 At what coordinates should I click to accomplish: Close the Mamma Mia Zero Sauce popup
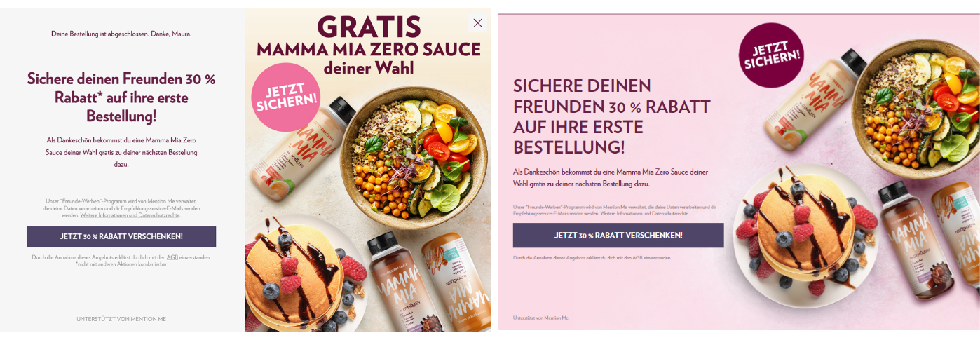tap(477, 23)
